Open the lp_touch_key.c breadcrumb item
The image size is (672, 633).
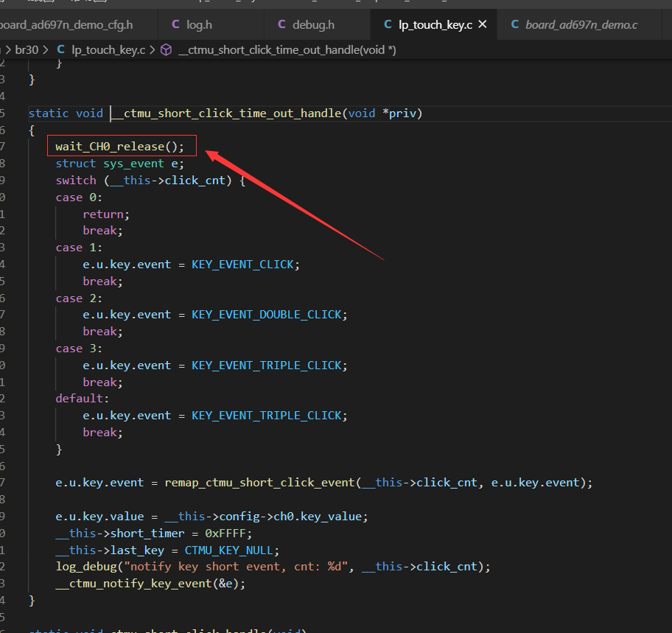tap(108, 49)
